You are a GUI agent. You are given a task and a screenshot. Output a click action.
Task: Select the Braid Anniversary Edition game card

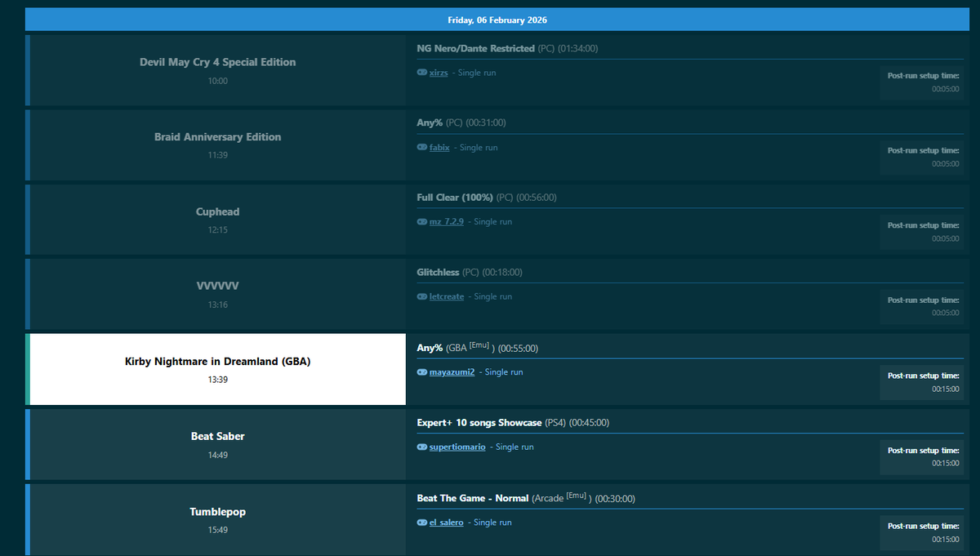point(216,145)
